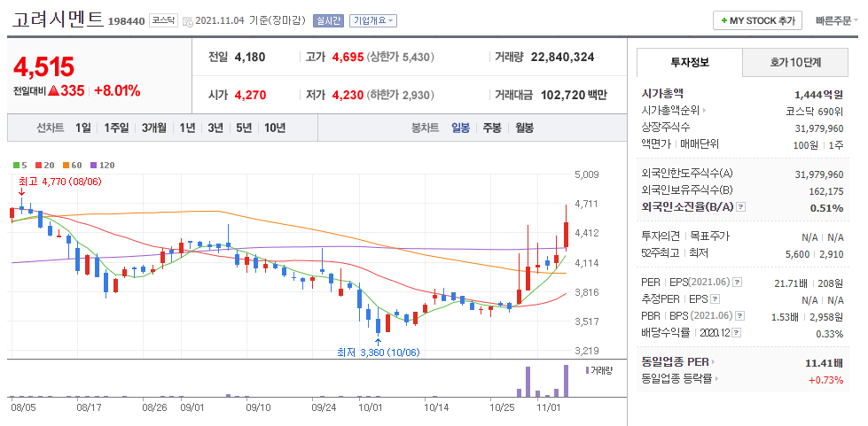The height and width of the screenshot is (426, 868).
Task: Open help icon beside PER EPS(2021.06)
Action: point(738,283)
